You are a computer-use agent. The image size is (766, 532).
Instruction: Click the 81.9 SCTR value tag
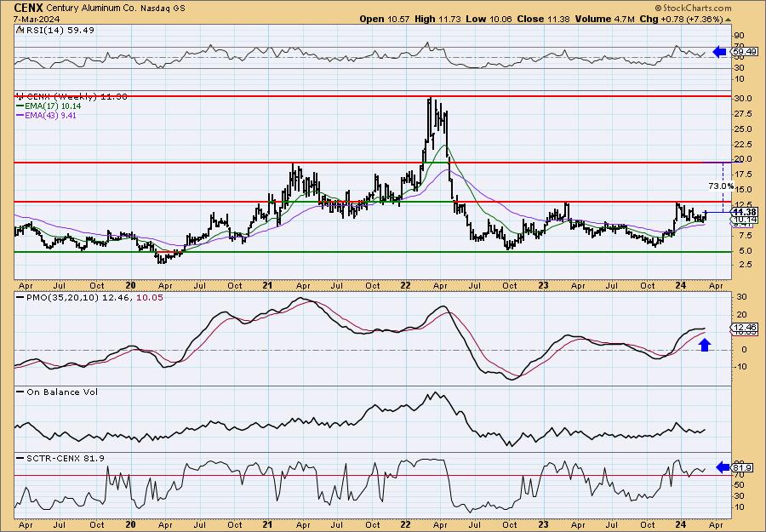point(742,468)
